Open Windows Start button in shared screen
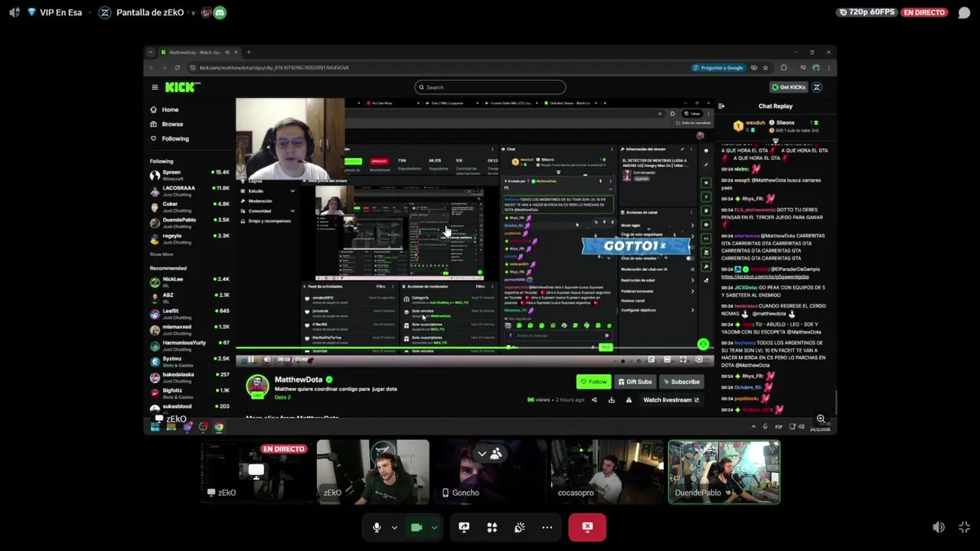 155,427
